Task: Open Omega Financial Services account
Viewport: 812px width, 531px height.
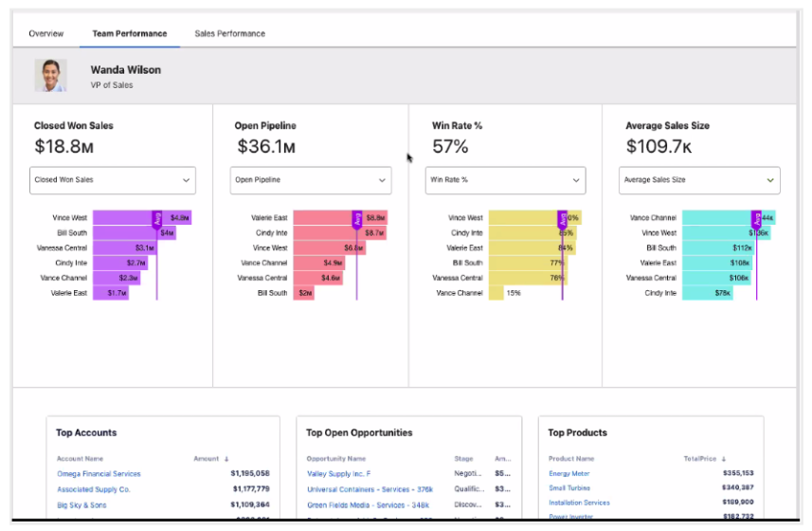Action: tap(99, 474)
